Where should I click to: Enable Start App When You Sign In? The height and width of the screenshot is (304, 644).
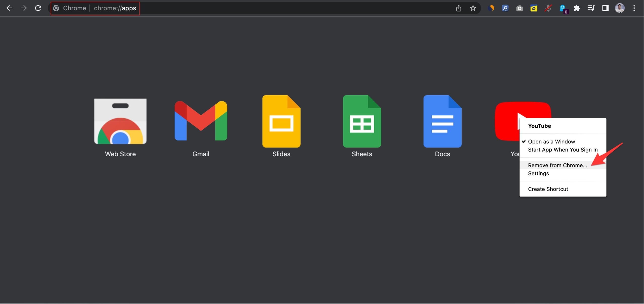(563, 150)
